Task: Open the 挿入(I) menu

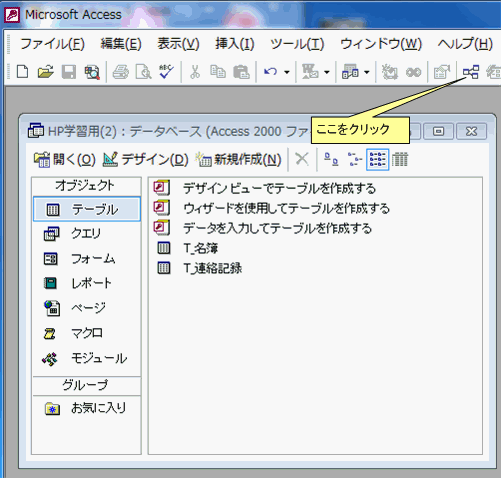Action: [235, 44]
